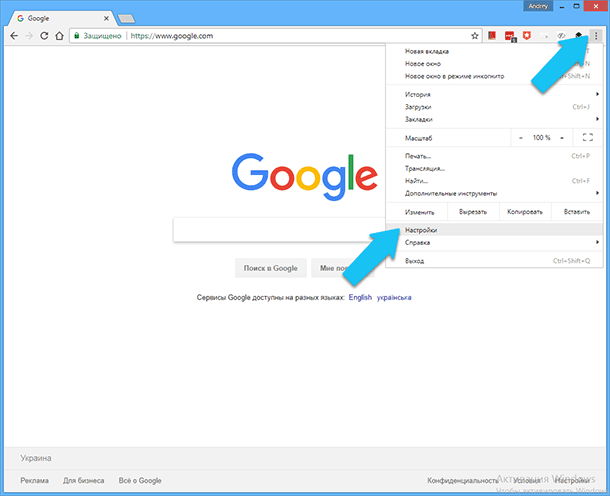Expand the Справка submenu
The width and height of the screenshot is (610, 496).
(x=494, y=242)
